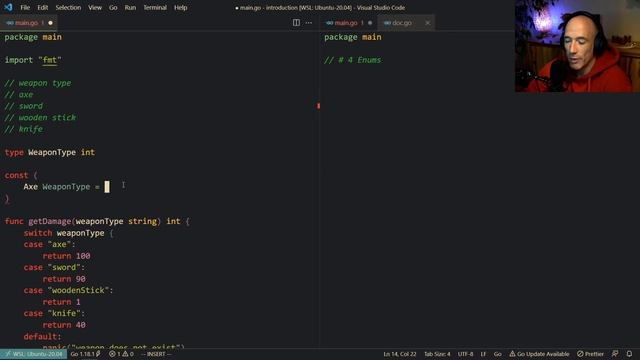The image size is (640, 360).
Task: Click the 'fmt' import string
Action: pyautogui.click(x=50, y=60)
